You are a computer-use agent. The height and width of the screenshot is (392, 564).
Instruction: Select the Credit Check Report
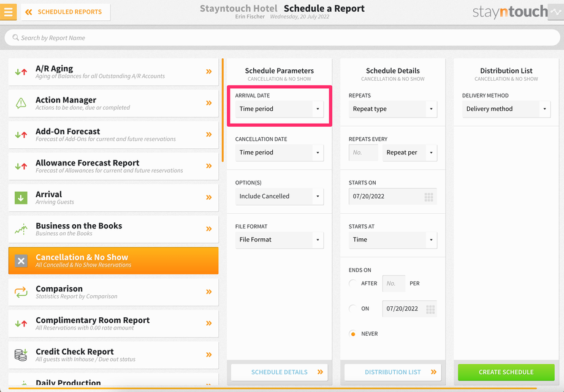tap(113, 355)
